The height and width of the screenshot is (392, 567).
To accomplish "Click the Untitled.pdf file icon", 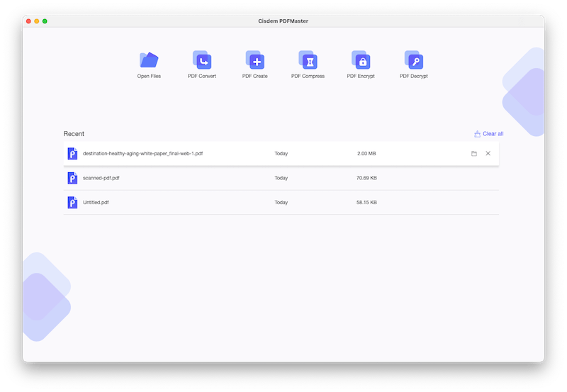I will 72,203.
